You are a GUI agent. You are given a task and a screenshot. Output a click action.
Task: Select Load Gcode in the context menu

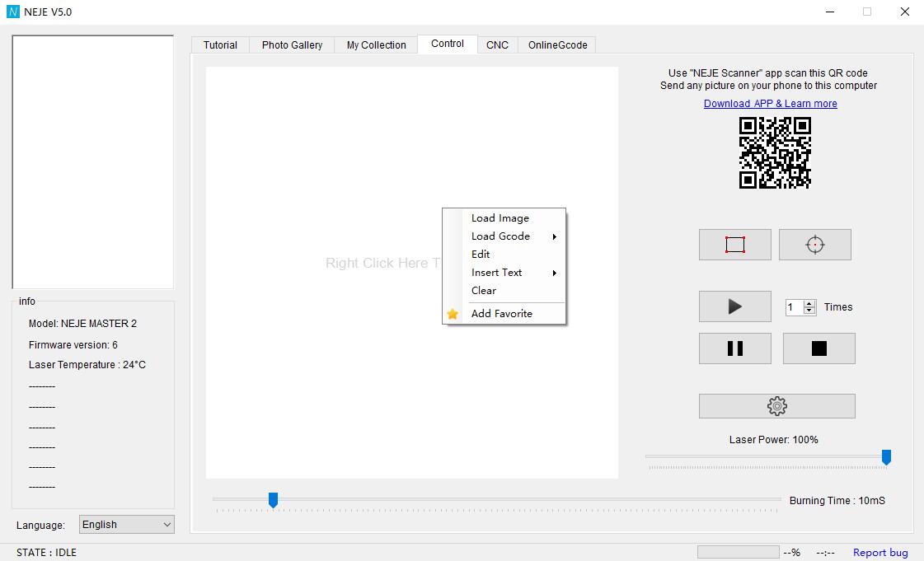pos(504,236)
